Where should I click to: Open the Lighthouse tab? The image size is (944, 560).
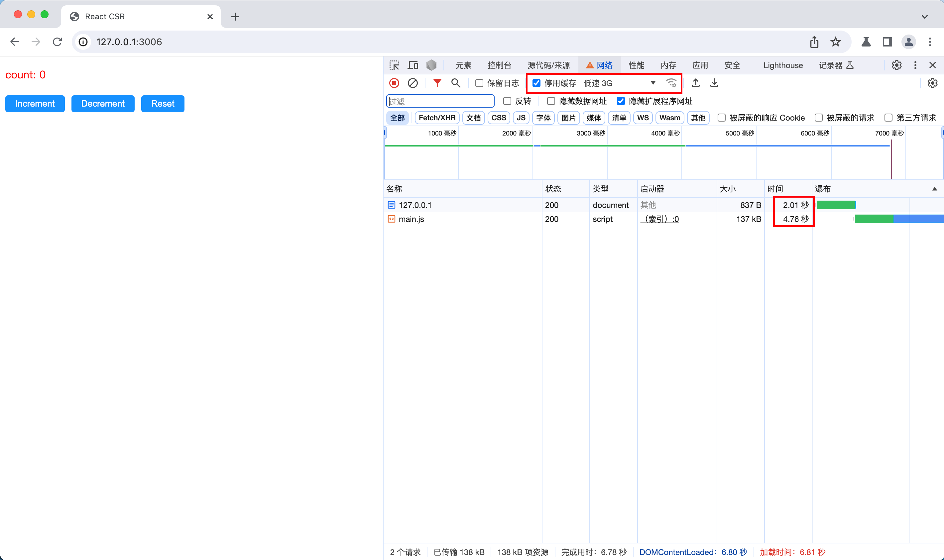click(783, 65)
